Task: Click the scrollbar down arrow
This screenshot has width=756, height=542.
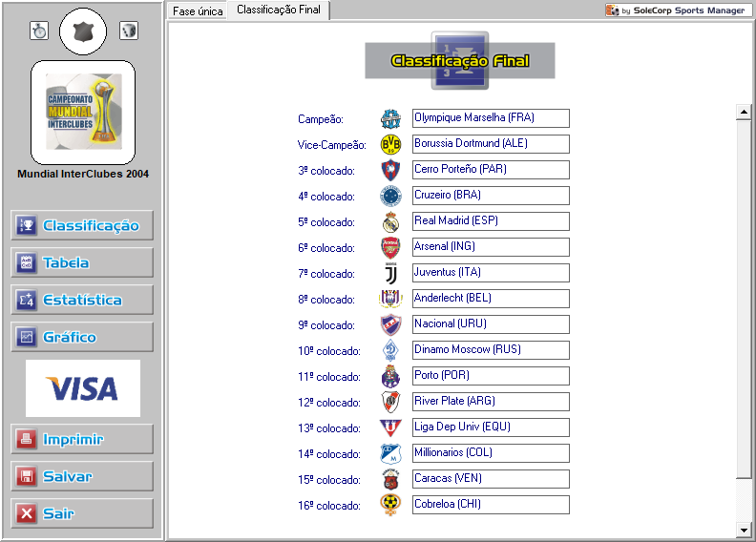Action: (x=744, y=530)
